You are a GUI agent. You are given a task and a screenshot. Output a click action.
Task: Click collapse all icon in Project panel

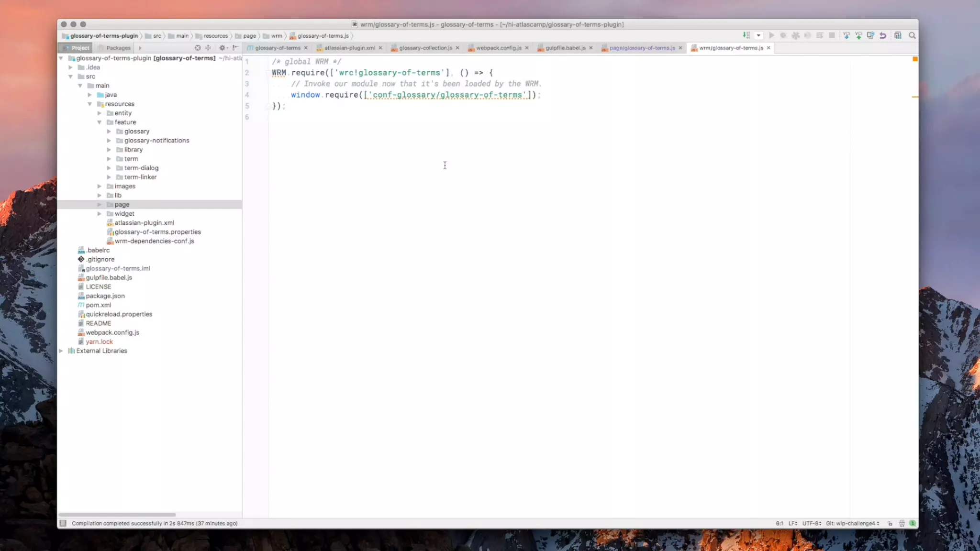208,48
